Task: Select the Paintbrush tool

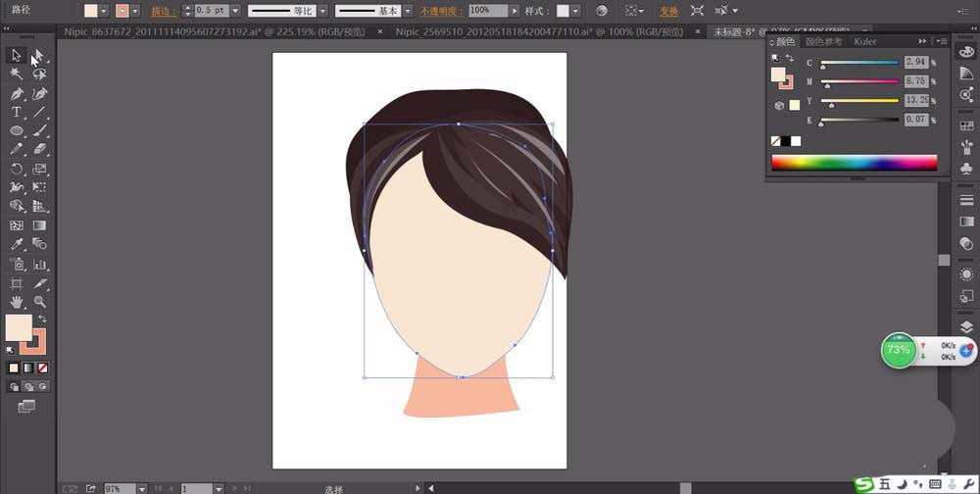Action: 39,130
